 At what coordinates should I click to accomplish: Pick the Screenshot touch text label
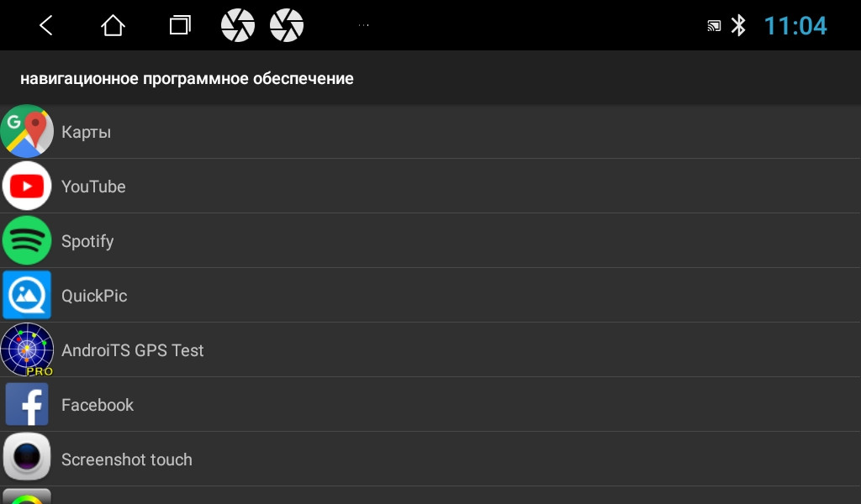coord(127,459)
